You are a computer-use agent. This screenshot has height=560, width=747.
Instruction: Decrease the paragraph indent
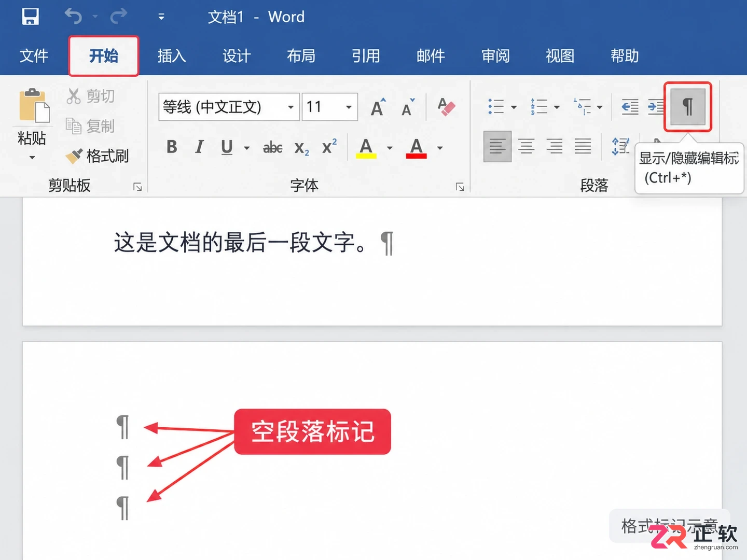pyautogui.click(x=630, y=107)
